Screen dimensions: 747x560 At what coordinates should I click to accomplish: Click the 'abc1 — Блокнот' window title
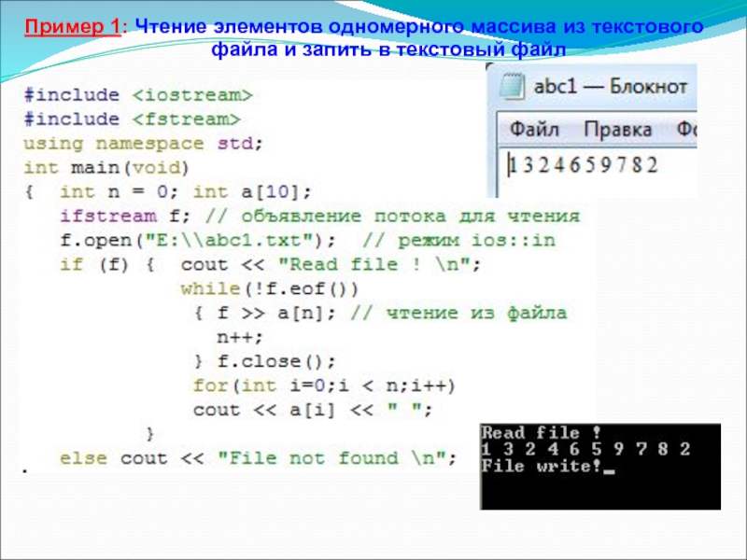point(611,86)
